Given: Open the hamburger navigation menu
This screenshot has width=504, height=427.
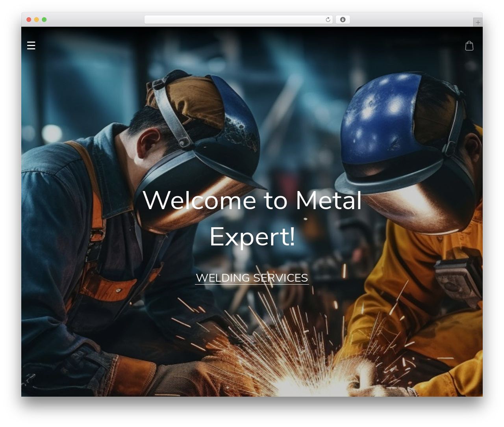Looking at the screenshot, I should click(31, 46).
